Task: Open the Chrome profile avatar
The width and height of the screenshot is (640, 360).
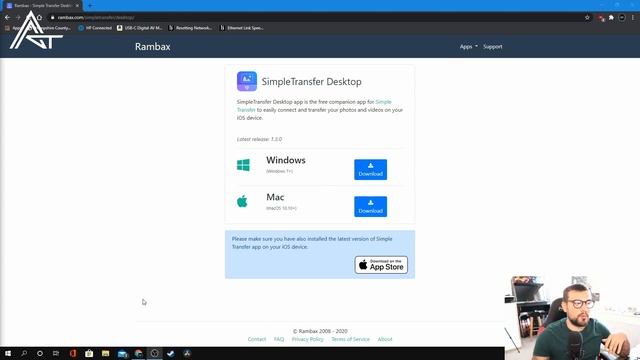Action: click(x=622, y=18)
